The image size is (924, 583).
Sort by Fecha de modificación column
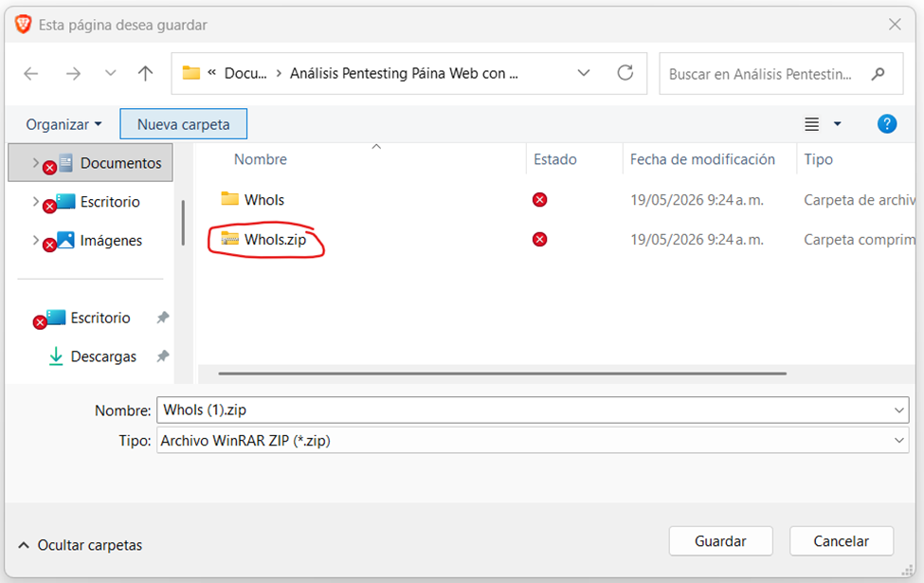coord(702,159)
